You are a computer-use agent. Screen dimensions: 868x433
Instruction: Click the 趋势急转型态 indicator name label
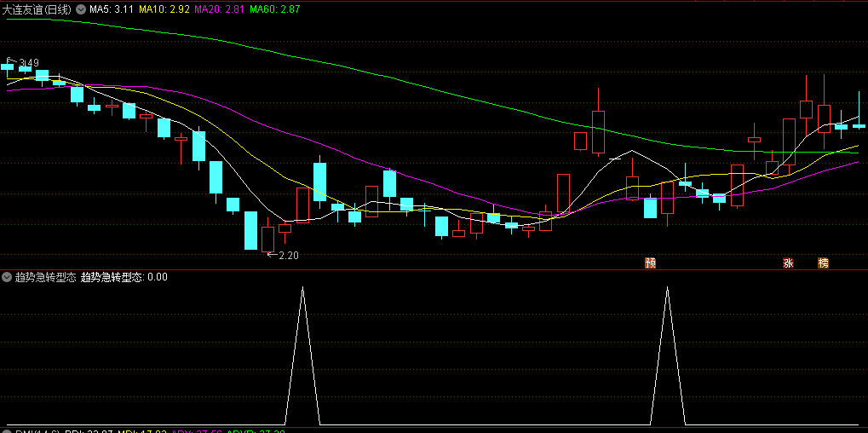pyautogui.click(x=45, y=277)
